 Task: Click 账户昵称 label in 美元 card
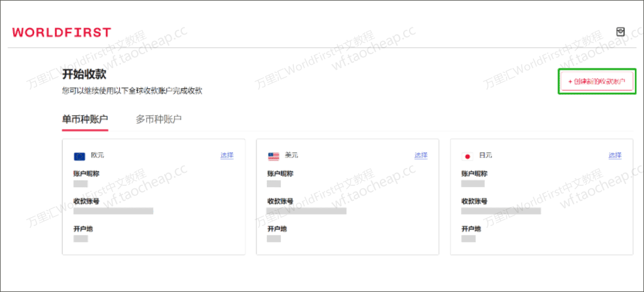tap(280, 174)
